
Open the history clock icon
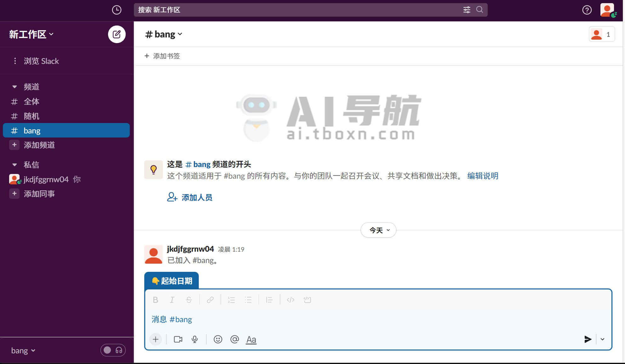click(117, 10)
